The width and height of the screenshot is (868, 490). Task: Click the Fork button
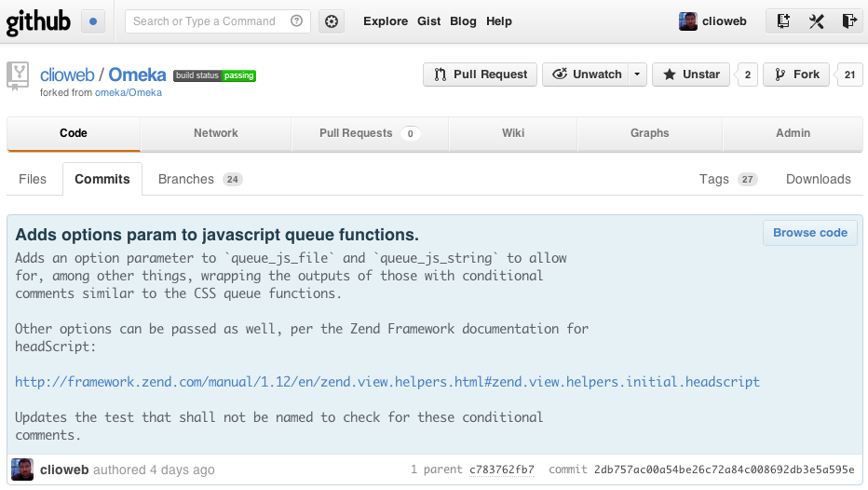796,75
